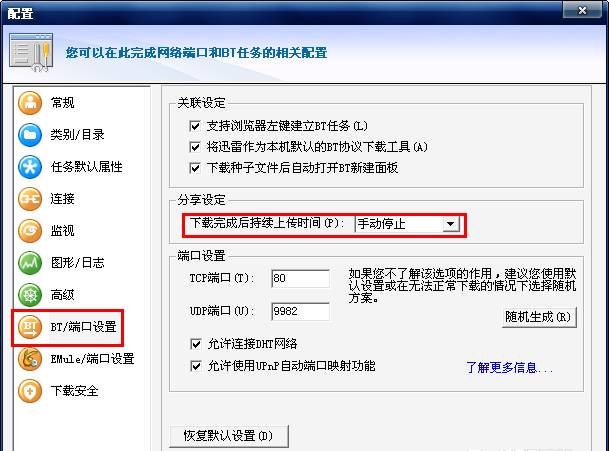The height and width of the screenshot is (451, 609).
Task: Expand the 手动停止 upload time dropdown arrow
Action: (x=451, y=224)
